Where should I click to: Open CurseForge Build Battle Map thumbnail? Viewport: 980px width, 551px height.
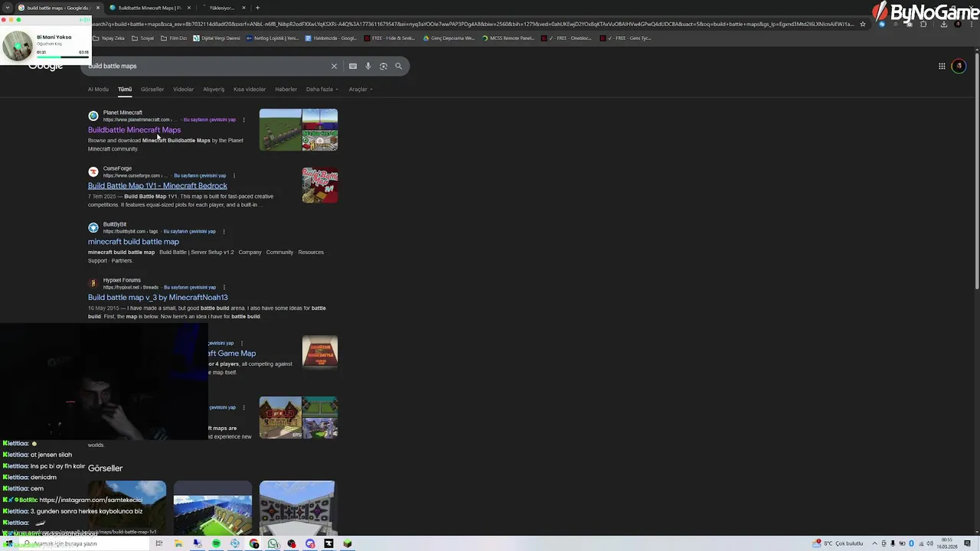pyautogui.click(x=320, y=185)
